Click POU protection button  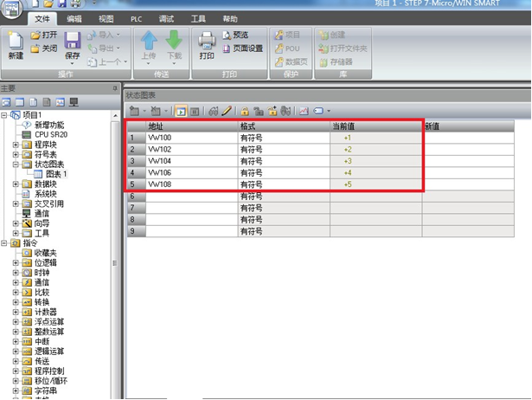tap(287, 48)
